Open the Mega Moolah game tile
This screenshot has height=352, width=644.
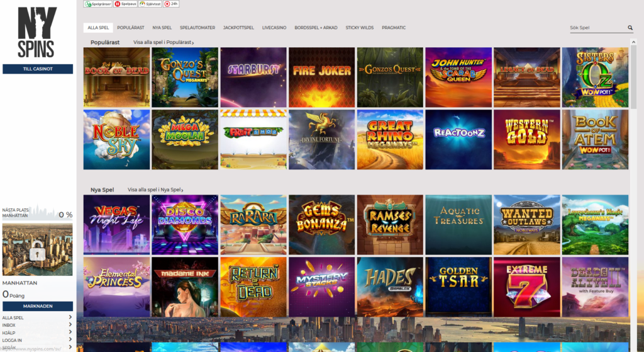pyautogui.click(x=185, y=139)
